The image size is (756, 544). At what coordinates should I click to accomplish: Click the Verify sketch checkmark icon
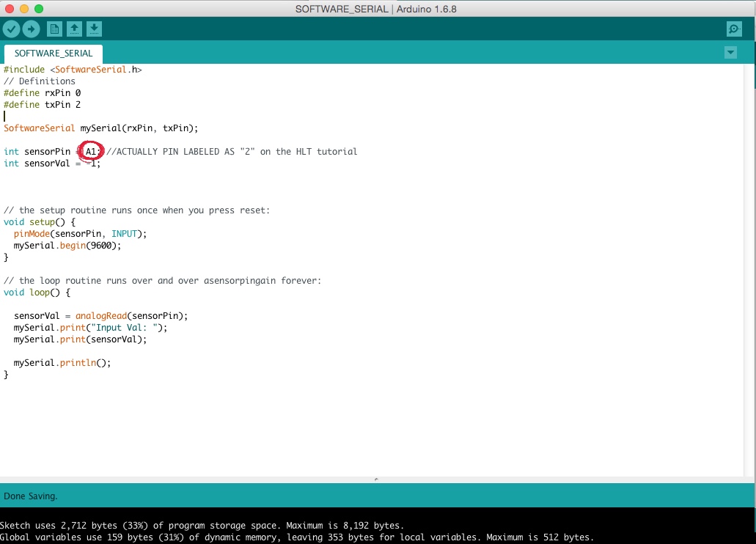[x=11, y=29]
